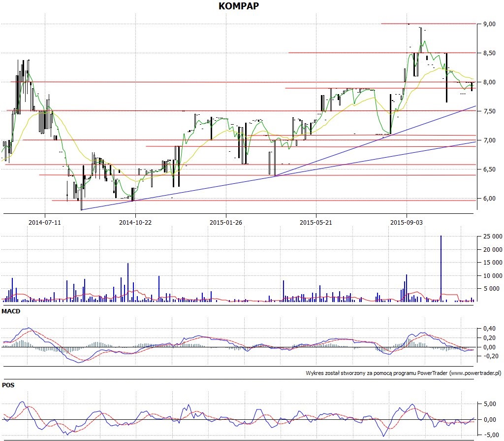Select the POS 5,00 axis label
The height and width of the screenshot is (441, 504).
coord(489,404)
